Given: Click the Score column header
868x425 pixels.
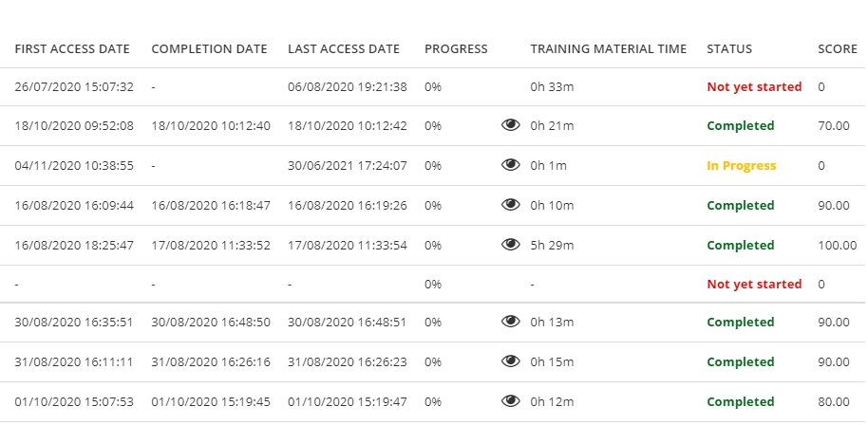Looking at the screenshot, I should tap(838, 49).
